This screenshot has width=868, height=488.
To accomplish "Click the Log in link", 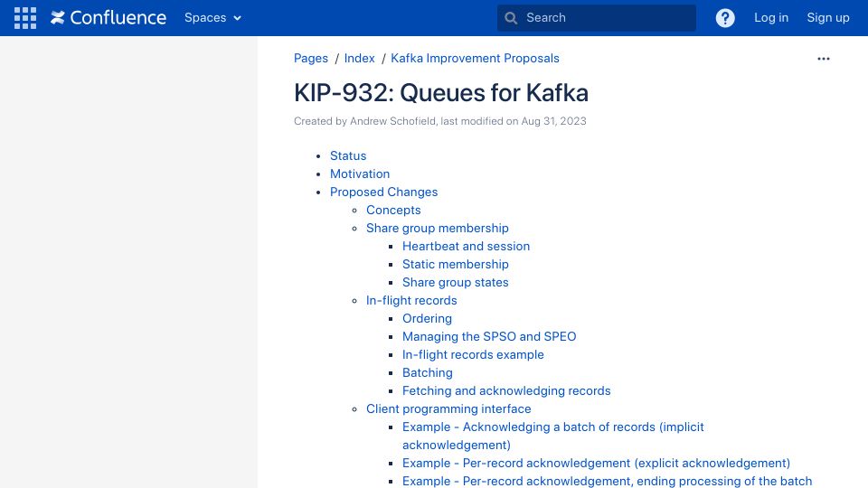I will (771, 18).
